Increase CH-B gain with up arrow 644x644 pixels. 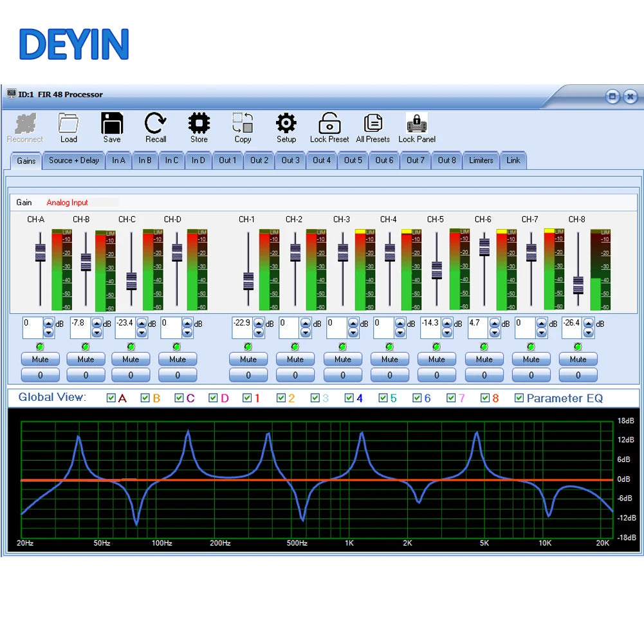[x=97, y=324]
